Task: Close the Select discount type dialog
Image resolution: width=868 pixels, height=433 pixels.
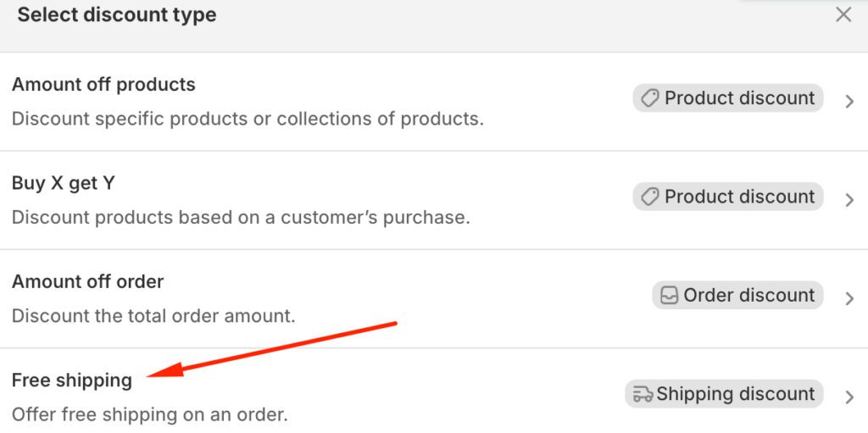Action: (x=843, y=14)
